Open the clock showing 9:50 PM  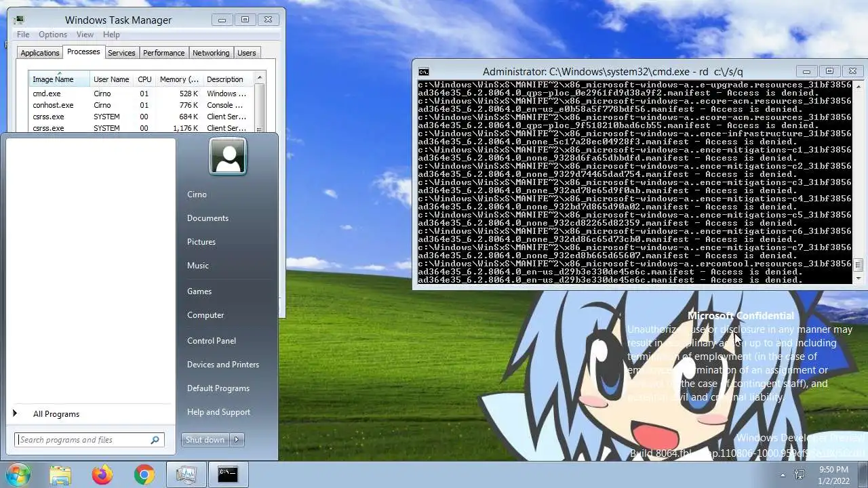pyautogui.click(x=833, y=475)
